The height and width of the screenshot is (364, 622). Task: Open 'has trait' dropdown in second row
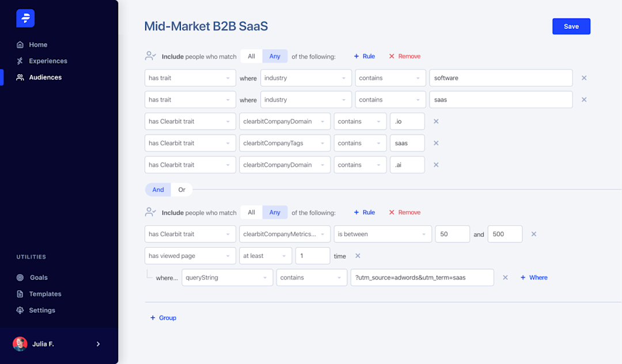(x=190, y=100)
